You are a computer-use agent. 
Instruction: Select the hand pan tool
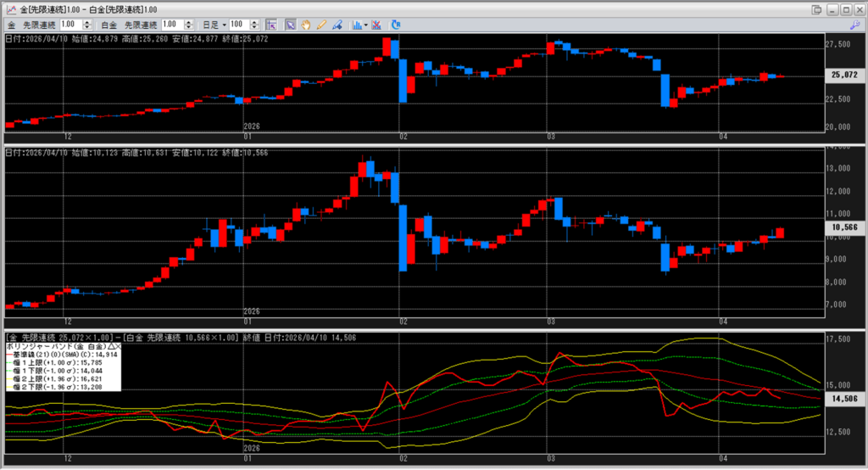click(x=305, y=25)
